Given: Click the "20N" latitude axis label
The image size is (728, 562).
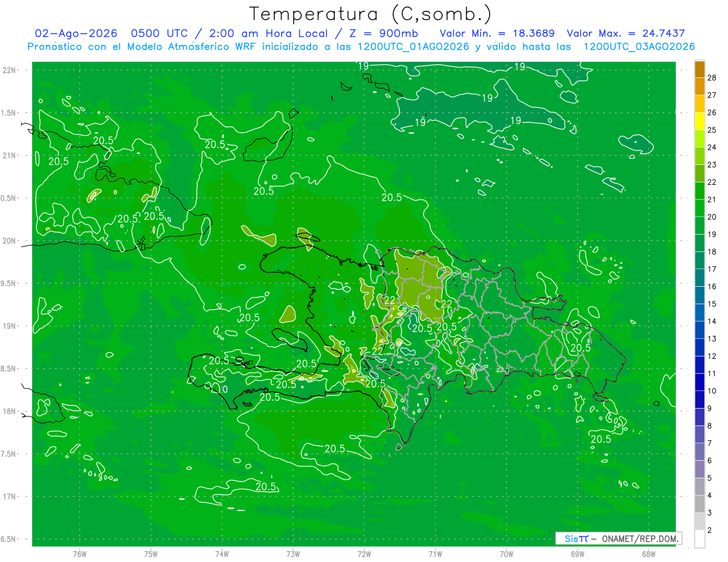Looking at the screenshot, I should [x=10, y=241].
